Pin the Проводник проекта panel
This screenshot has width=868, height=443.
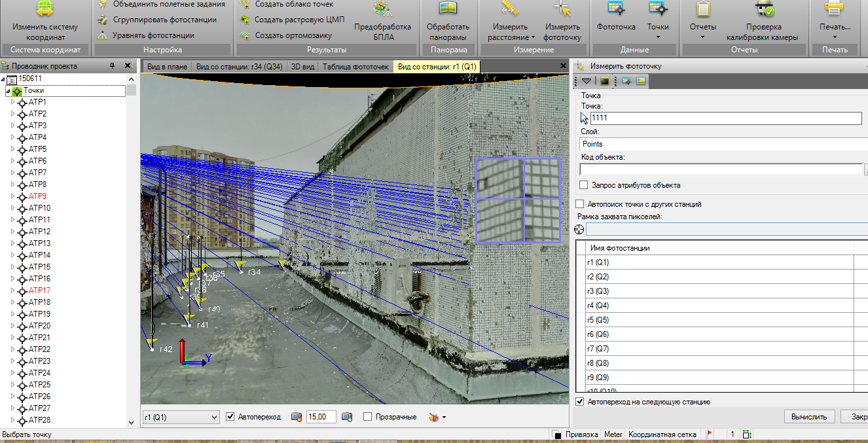[112, 66]
